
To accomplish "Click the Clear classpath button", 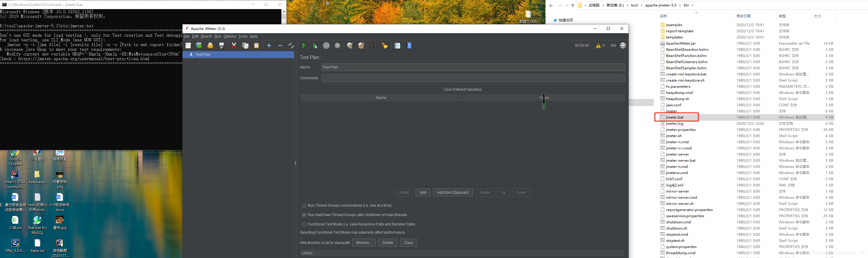I will pyautogui.click(x=408, y=243).
